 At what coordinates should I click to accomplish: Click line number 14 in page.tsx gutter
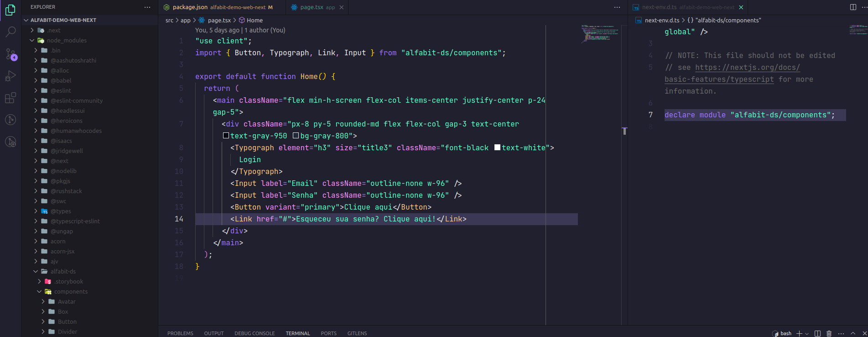tap(179, 219)
